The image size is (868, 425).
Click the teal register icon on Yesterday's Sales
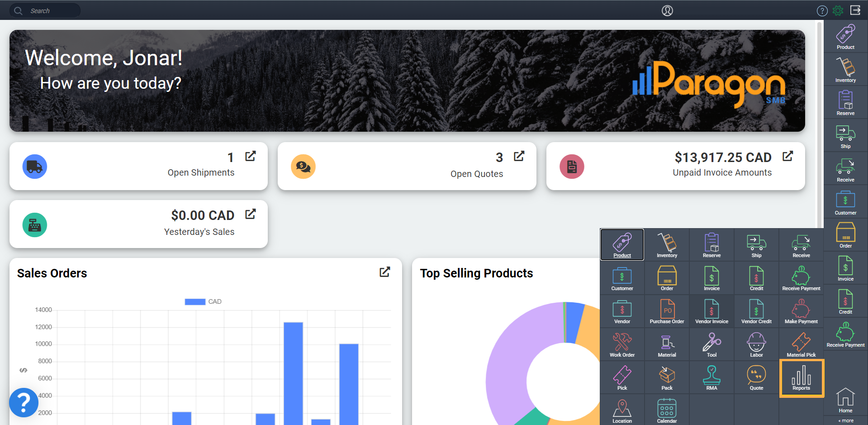pyautogui.click(x=35, y=225)
